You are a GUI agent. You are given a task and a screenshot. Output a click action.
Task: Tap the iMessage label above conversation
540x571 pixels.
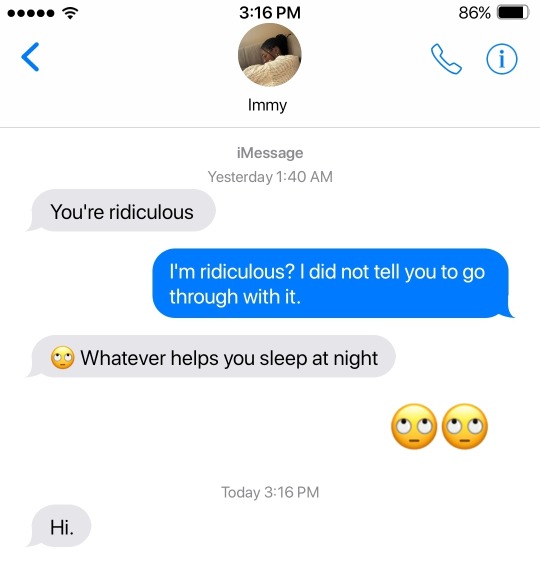click(270, 153)
